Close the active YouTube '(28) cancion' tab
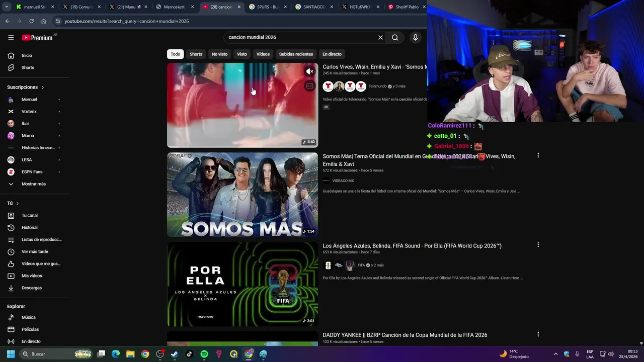The width and height of the screenshot is (644, 362). tap(239, 7)
